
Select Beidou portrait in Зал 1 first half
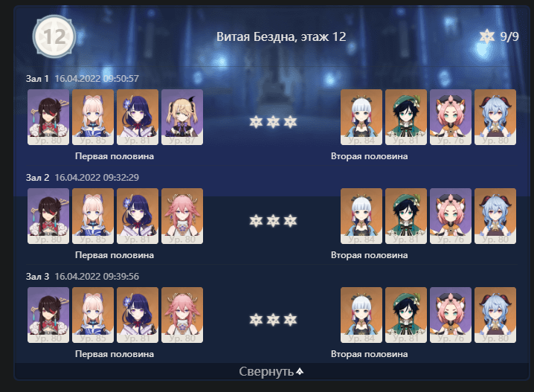(48, 118)
